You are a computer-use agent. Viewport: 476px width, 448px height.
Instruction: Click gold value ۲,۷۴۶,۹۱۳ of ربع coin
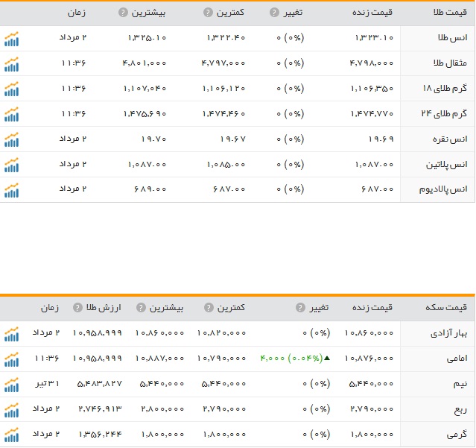point(100,408)
